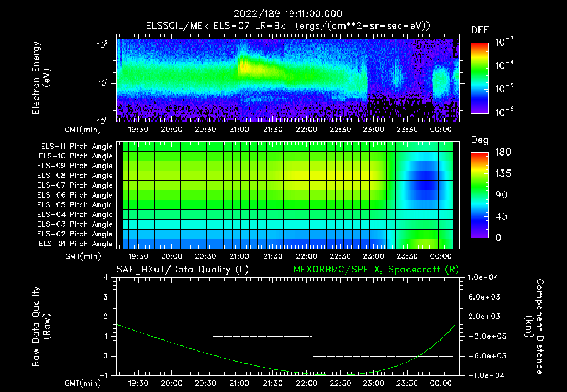The width and height of the screenshot is (567, 392).
Task: Click the GMT(min) label under the spectrogram
Action: [83, 130]
